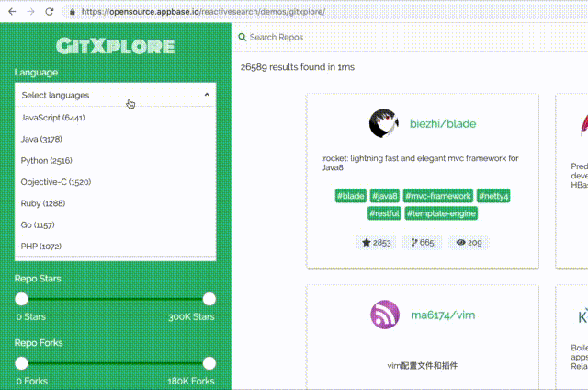
Task: Choose Python (2516) from language list
Action: (x=115, y=161)
